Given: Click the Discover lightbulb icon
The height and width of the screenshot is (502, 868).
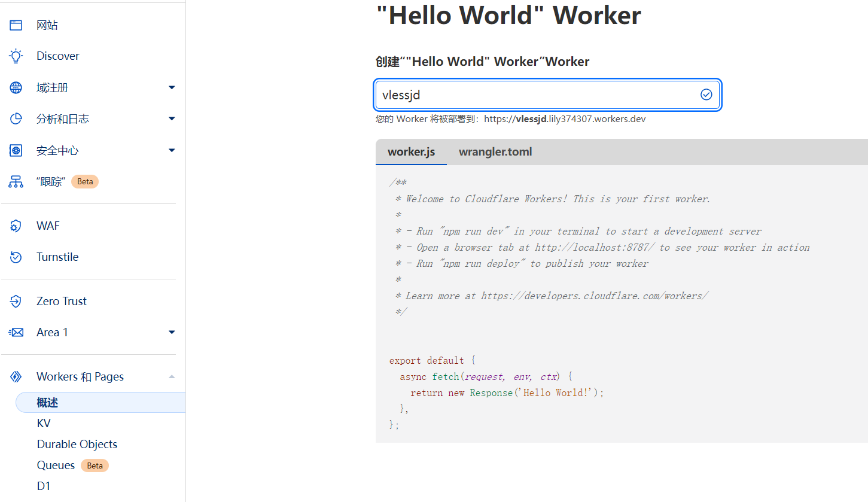Looking at the screenshot, I should pos(16,56).
